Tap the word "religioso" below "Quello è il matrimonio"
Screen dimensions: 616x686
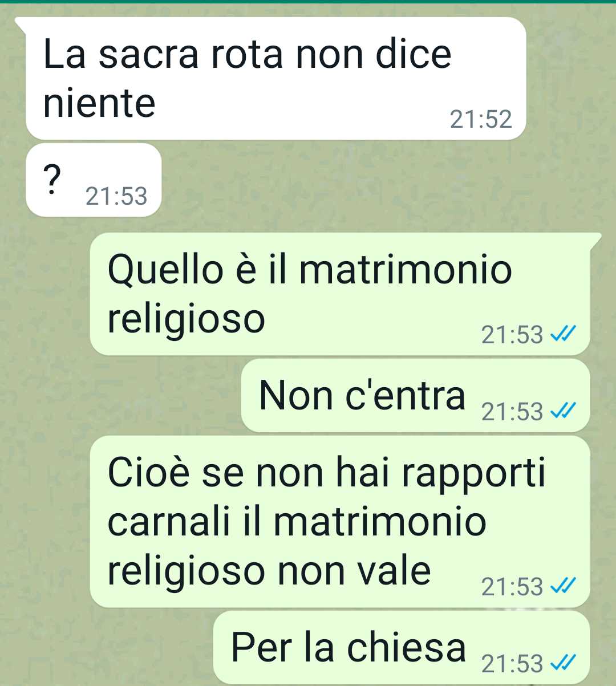tap(187, 320)
